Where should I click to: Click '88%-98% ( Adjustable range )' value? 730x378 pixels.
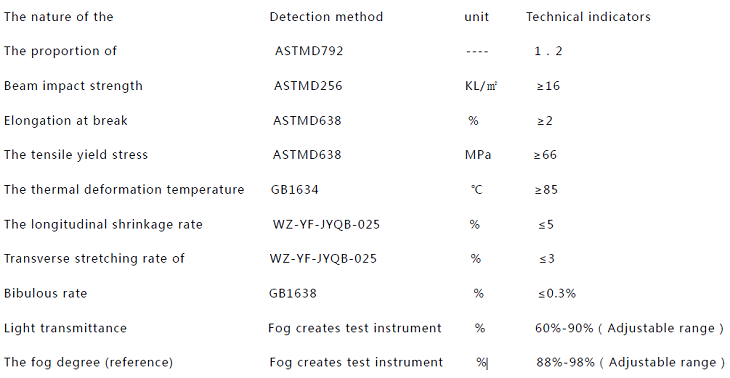pos(630,362)
